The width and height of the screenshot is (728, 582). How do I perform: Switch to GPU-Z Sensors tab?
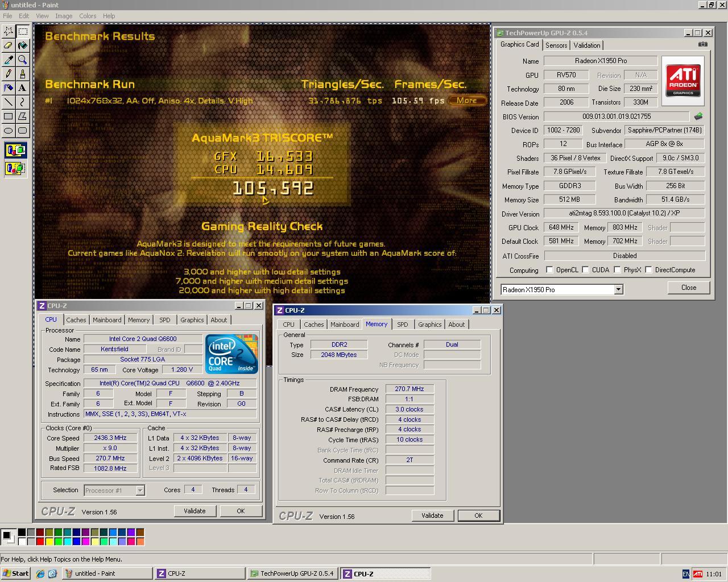coord(556,45)
